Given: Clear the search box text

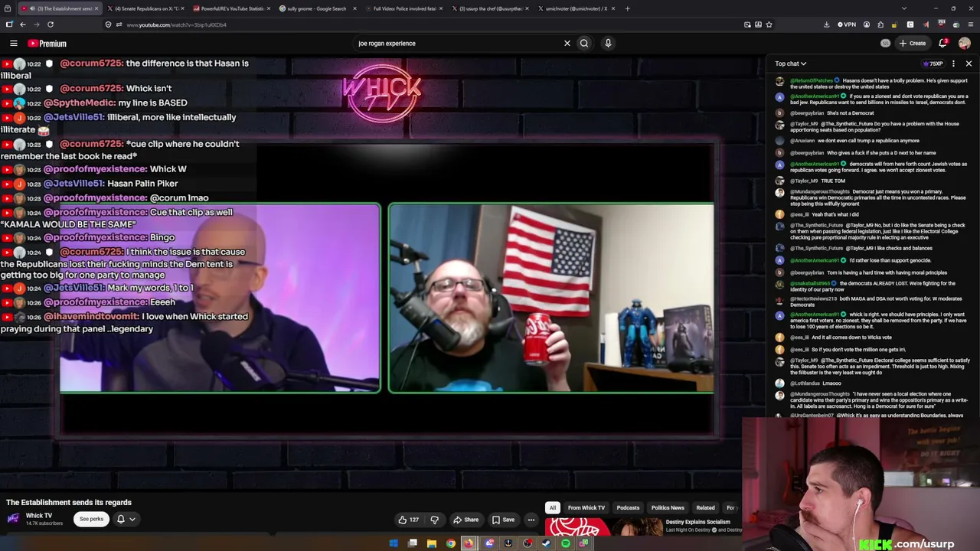Looking at the screenshot, I should (567, 44).
